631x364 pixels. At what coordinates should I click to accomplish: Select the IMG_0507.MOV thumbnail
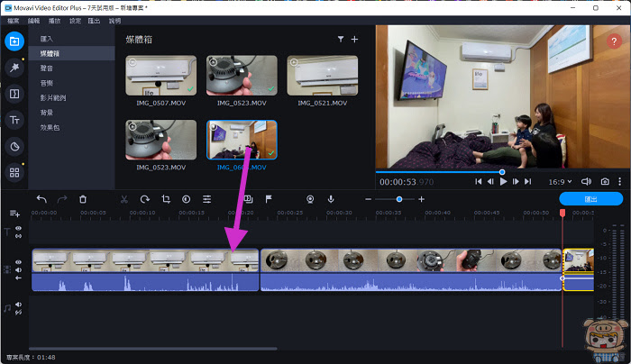(x=161, y=76)
